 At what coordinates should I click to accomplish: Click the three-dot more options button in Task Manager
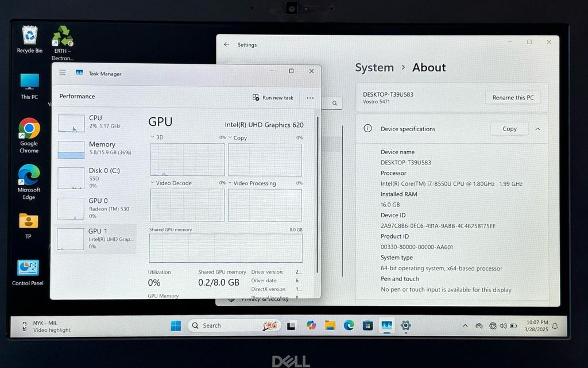click(x=310, y=98)
